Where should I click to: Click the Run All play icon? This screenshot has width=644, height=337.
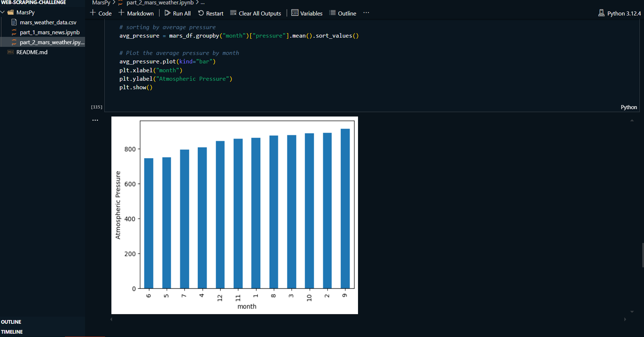tap(167, 13)
